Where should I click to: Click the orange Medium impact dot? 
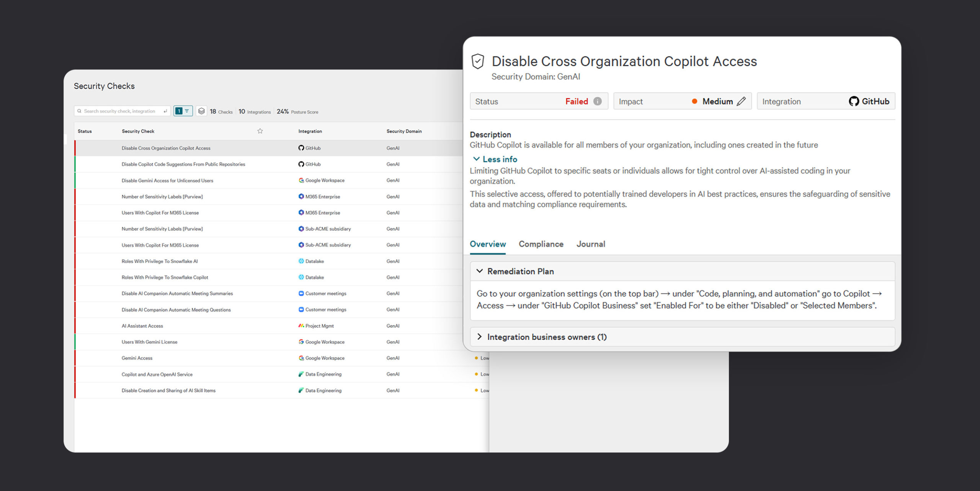tap(694, 101)
